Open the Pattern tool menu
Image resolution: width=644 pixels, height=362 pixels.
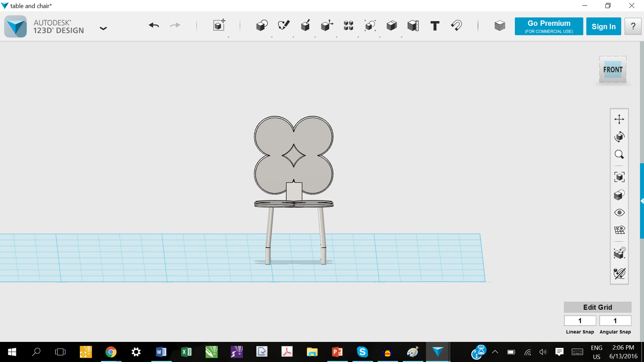(x=349, y=25)
